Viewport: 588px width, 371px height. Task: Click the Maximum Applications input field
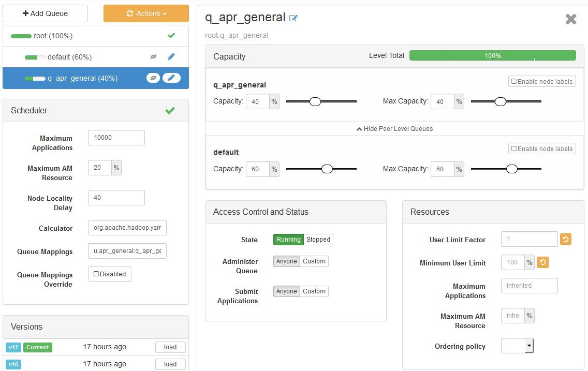coord(116,137)
